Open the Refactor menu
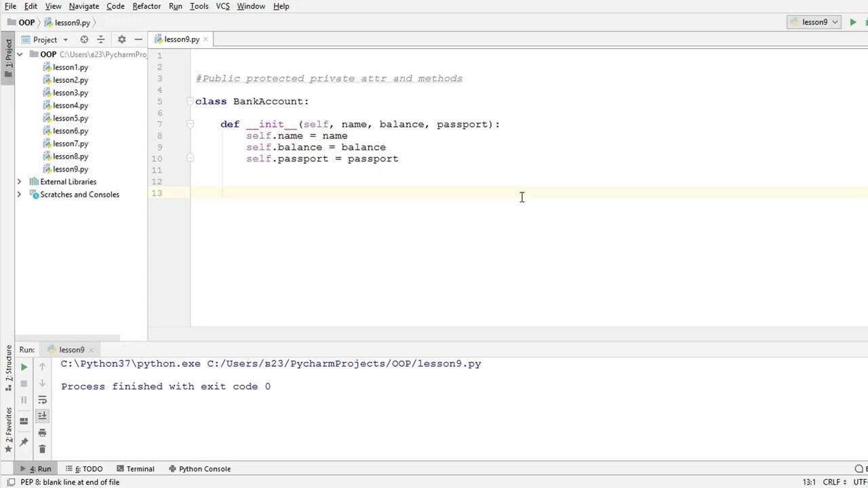 coord(146,6)
